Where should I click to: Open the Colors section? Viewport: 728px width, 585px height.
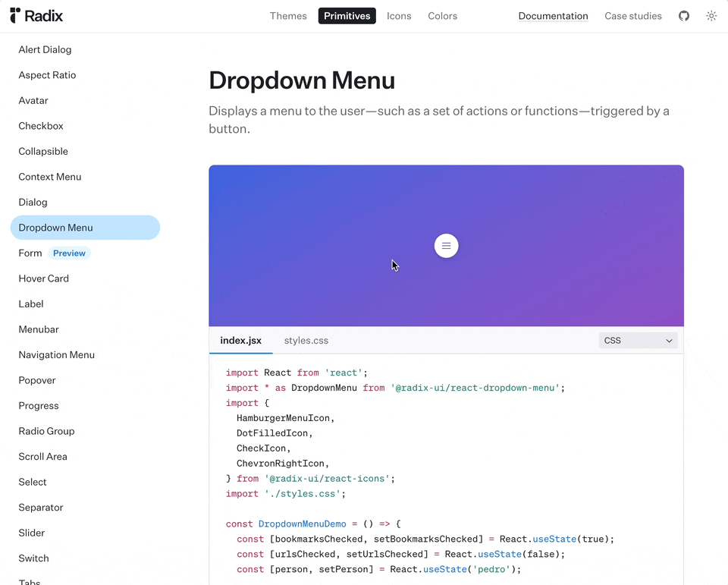click(x=442, y=16)
